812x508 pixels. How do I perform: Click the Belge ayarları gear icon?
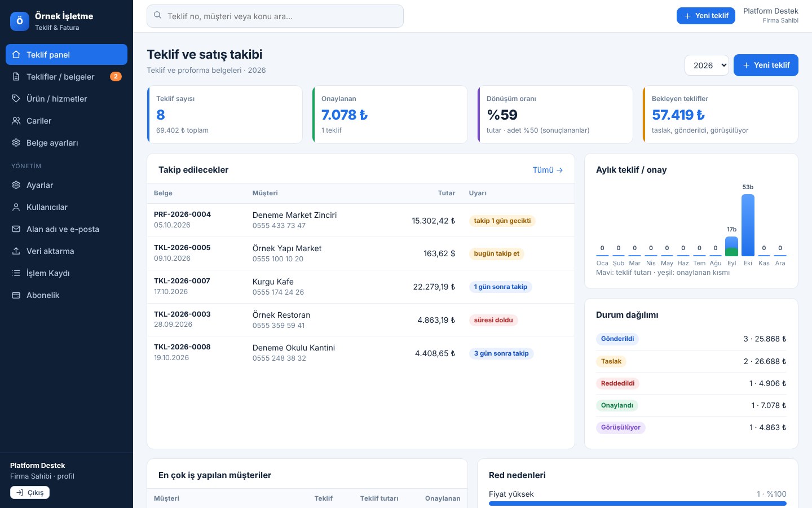(x=16, y=143)
